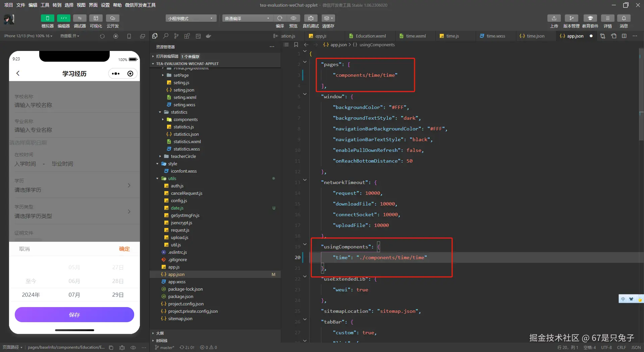Click the 真机调试 debug icon
This screenshot has height=352, width=644.
[x=311, y=18]
